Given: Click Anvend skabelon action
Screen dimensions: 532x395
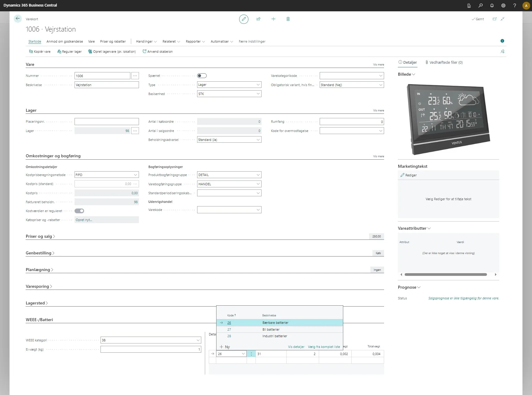Looking at the screenshot, I should [157, 52].
